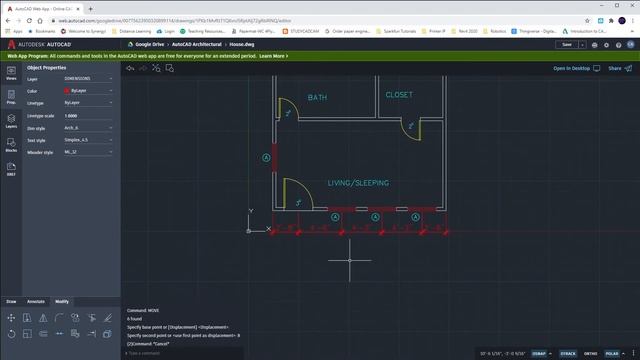Click the Autodesk AutoCAD logo
Viewport: 640px width, 360px height.
pos(40,44)
